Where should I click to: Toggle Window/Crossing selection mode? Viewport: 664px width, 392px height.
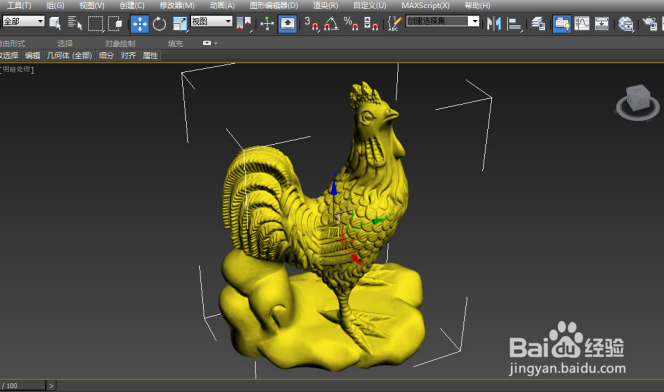tap(115, 23)
